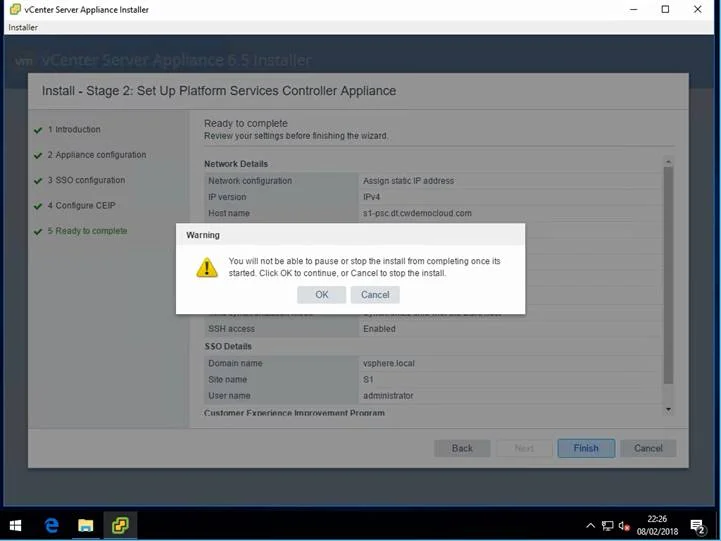
Task: Click the checkmark icon beside Introduction
Action: (38, 131)
